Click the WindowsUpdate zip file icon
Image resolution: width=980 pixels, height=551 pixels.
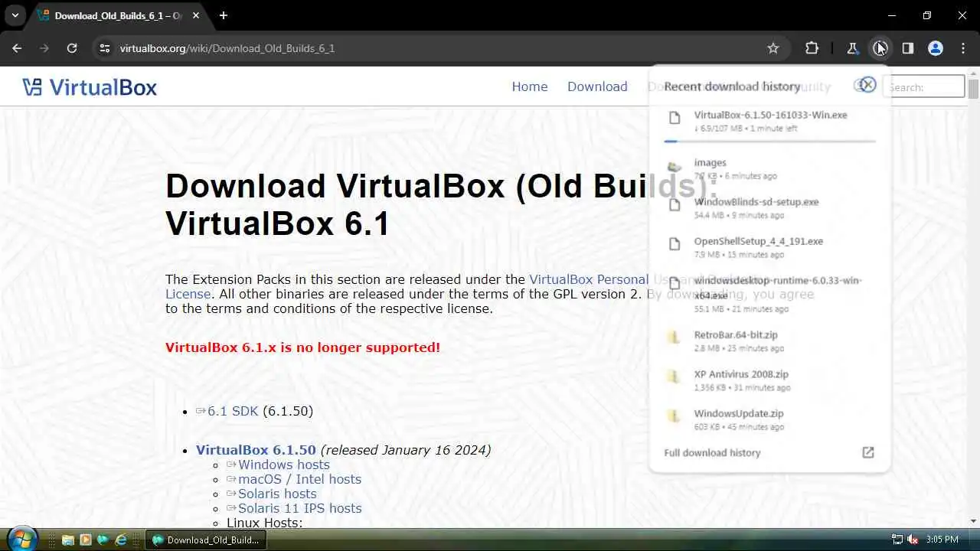point(674,416)
